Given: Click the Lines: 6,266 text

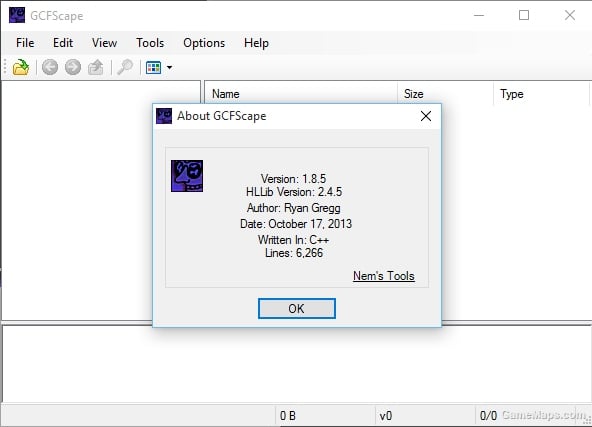Looking at the screenshot, I should [294, 253].
